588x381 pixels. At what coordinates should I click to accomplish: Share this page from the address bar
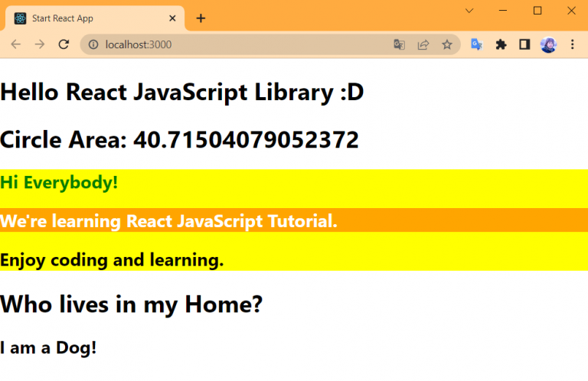click(423, 44)
